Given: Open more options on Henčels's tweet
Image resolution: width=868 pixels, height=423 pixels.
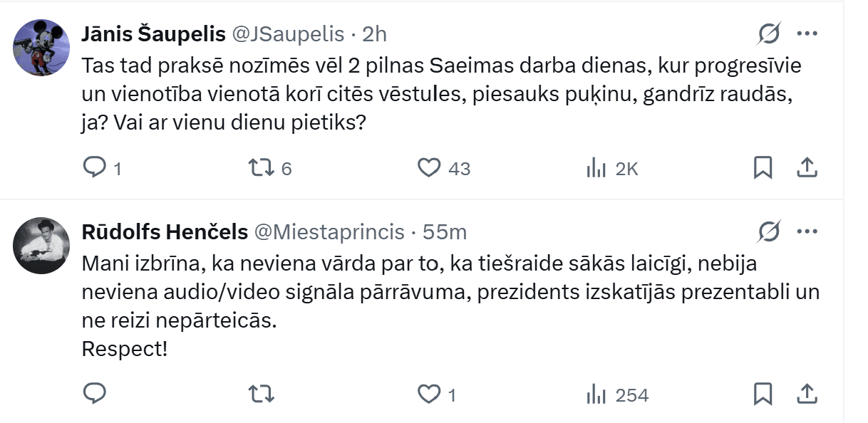Looking at the screenshot, I should point(807,231).
